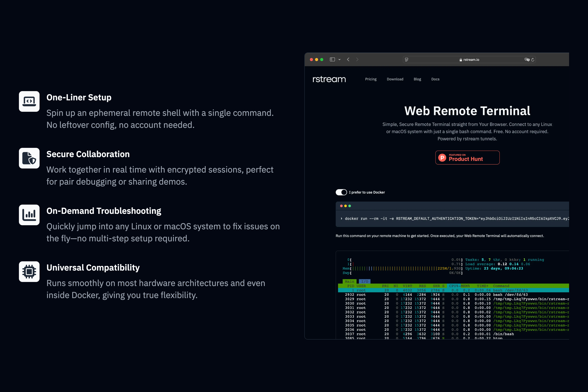Click the docker run command text
The image size is (588, 392).
(456, 219)
